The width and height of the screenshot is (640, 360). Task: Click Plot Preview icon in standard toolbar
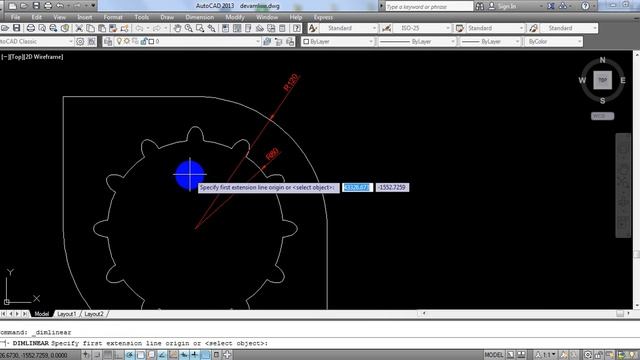tap(42, 28)
